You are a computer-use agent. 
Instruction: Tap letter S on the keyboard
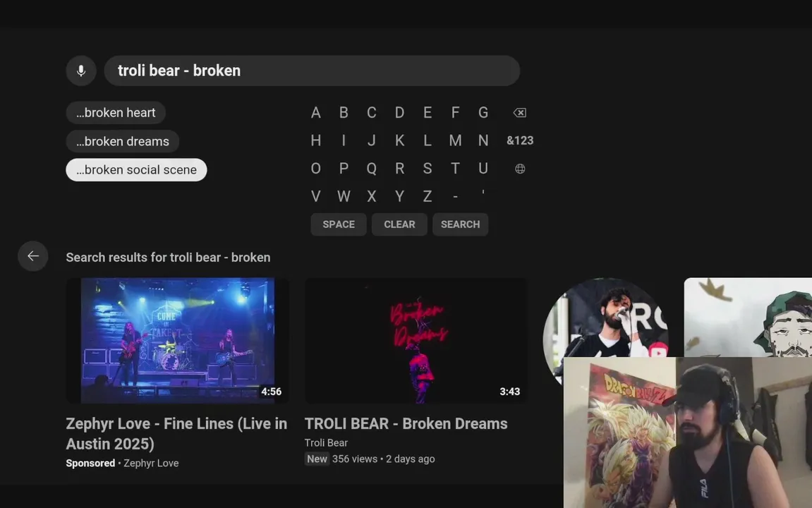428,169
